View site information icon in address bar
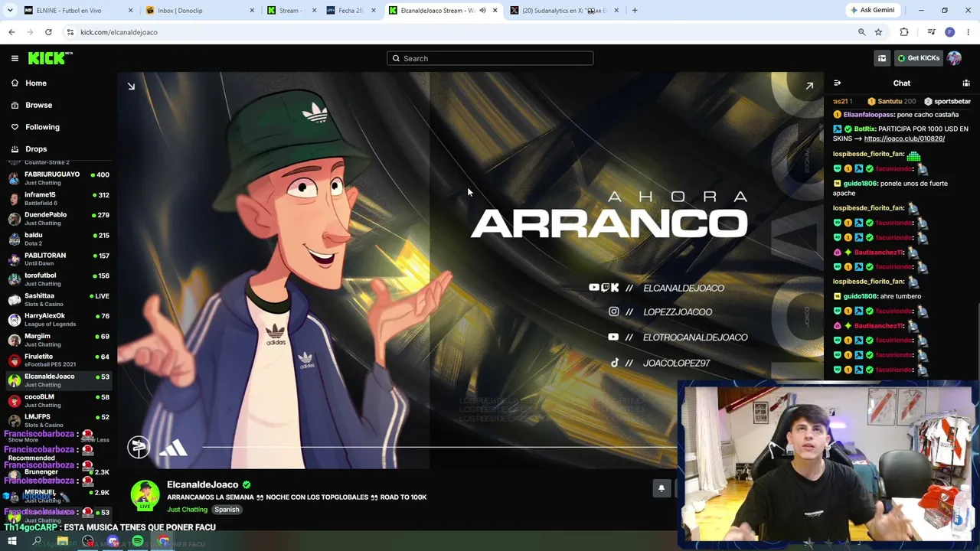Image resolution: width=980 pixels, height=551 pixels. click(x=70, y=32)
